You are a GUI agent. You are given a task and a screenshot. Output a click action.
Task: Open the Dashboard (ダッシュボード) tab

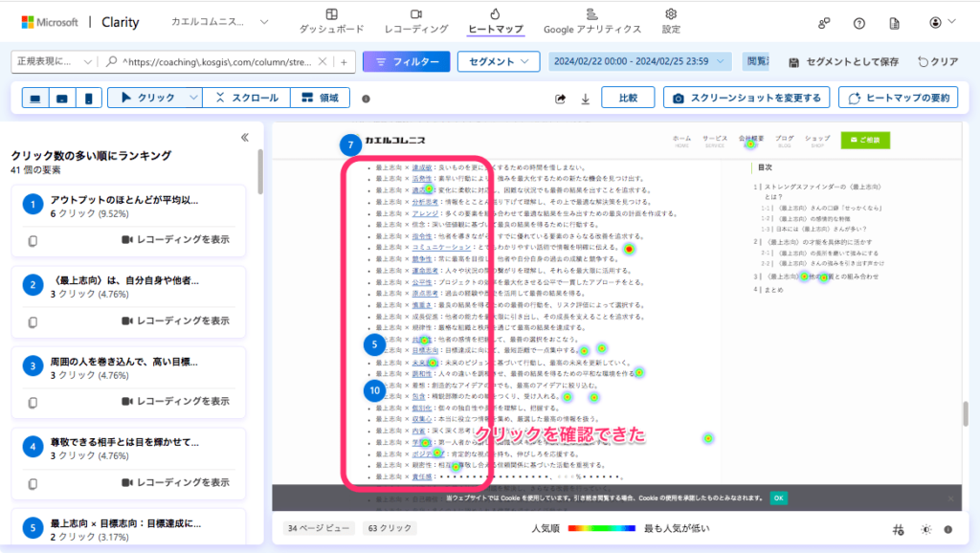(331, 21)
